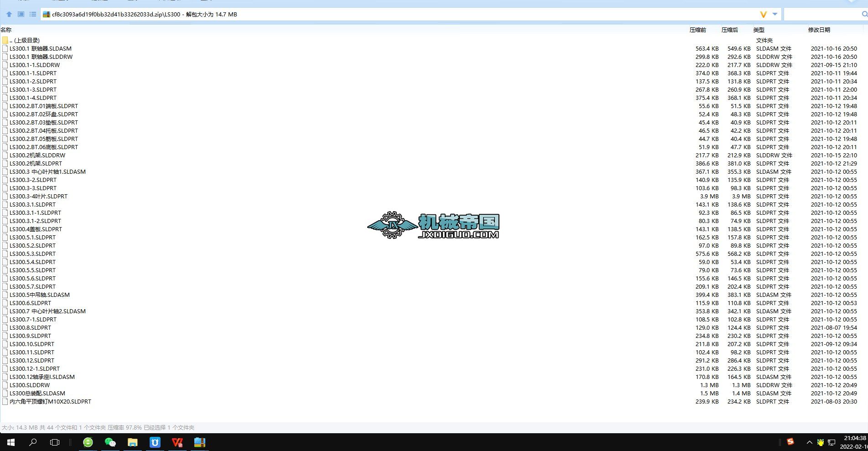Select file LS300.1-1.SLDDRW
This screenshot has width=868, height=451.
point(35,65)
